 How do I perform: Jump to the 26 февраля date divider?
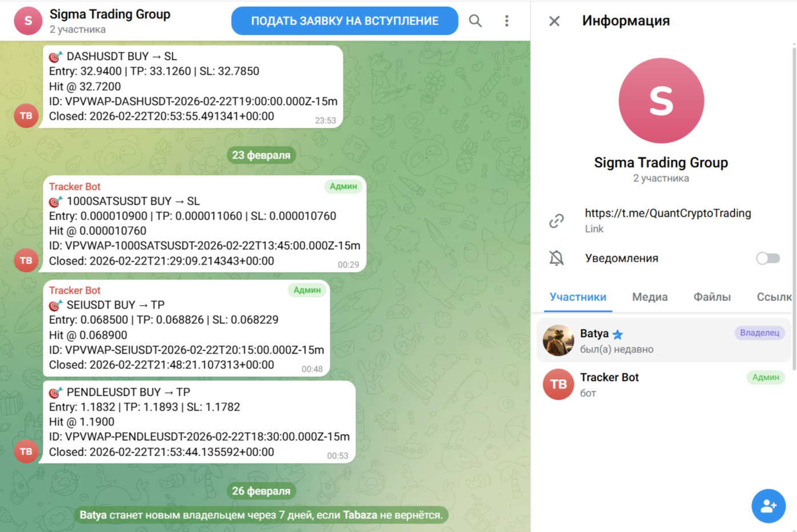click(261, 491)
